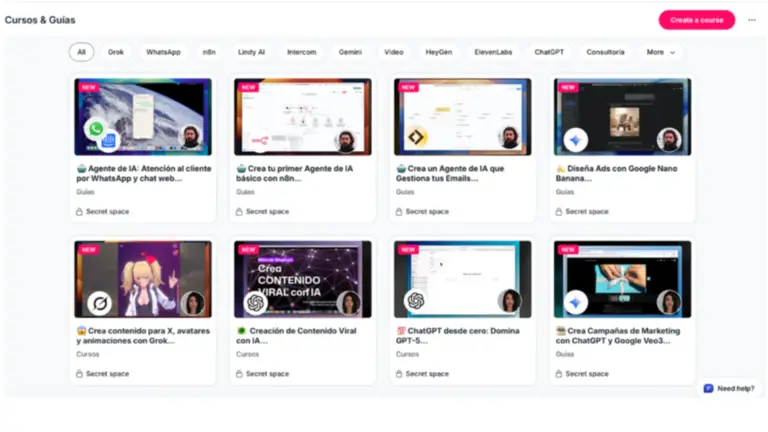Click the Crea Campañas de Marketing course thumbnail
The width and height of the screenshot is (768, 432).
pyautogui.click(x=622, y=278)
